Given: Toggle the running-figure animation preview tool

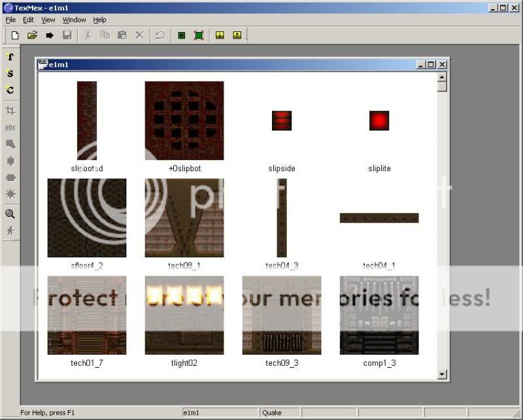Looking at the screenshot, I should pyautogui.click(x=10, y=230).
